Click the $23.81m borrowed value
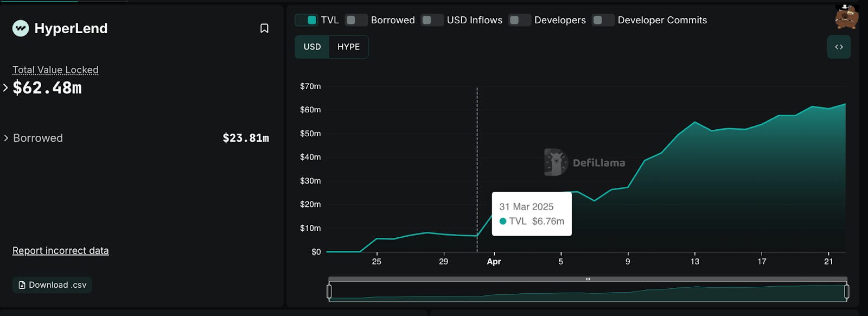This screenshot has height=316, width=868. [x=246, y=138]
